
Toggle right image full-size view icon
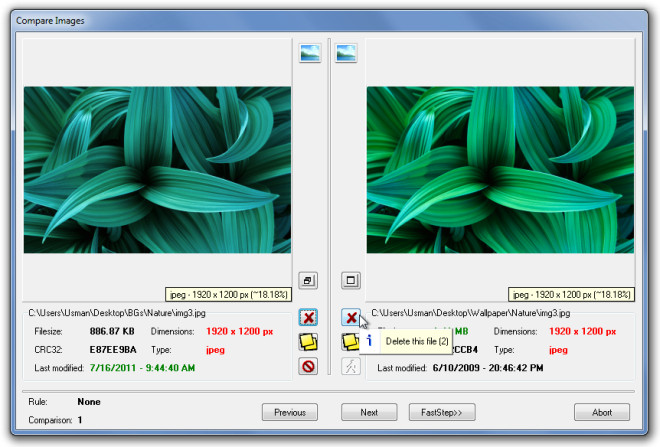coord(351,280)
